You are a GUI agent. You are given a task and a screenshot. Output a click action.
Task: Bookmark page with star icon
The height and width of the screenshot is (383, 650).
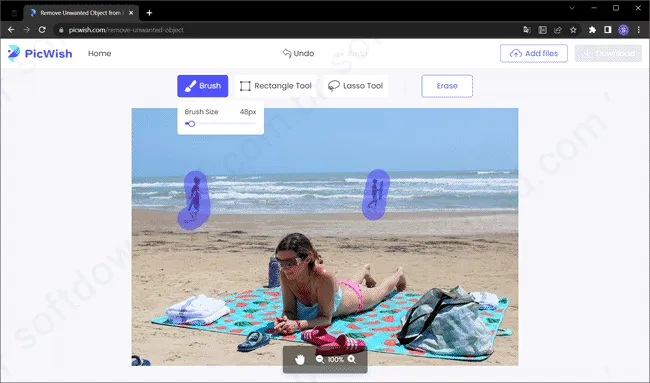[573, 30]
